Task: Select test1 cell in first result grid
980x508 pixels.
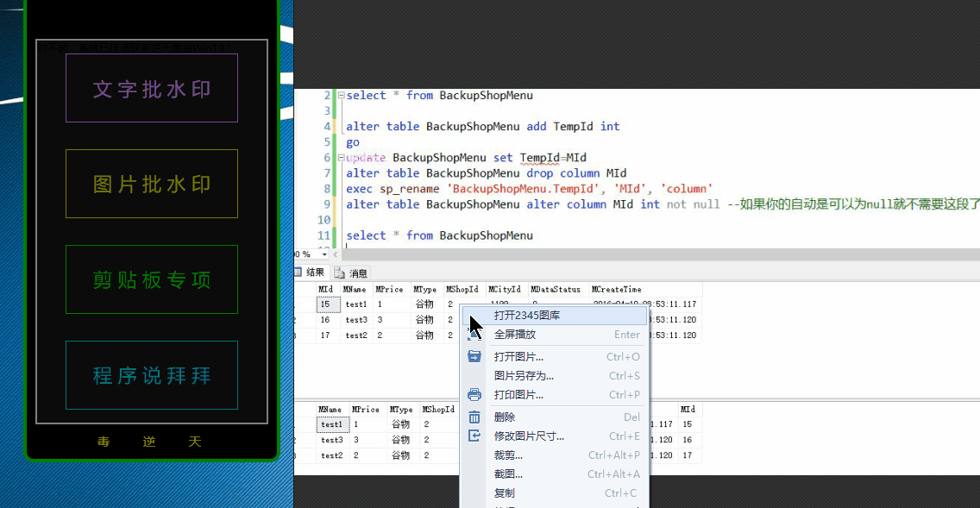Action: pyautogui.click(x=357, y=304)
